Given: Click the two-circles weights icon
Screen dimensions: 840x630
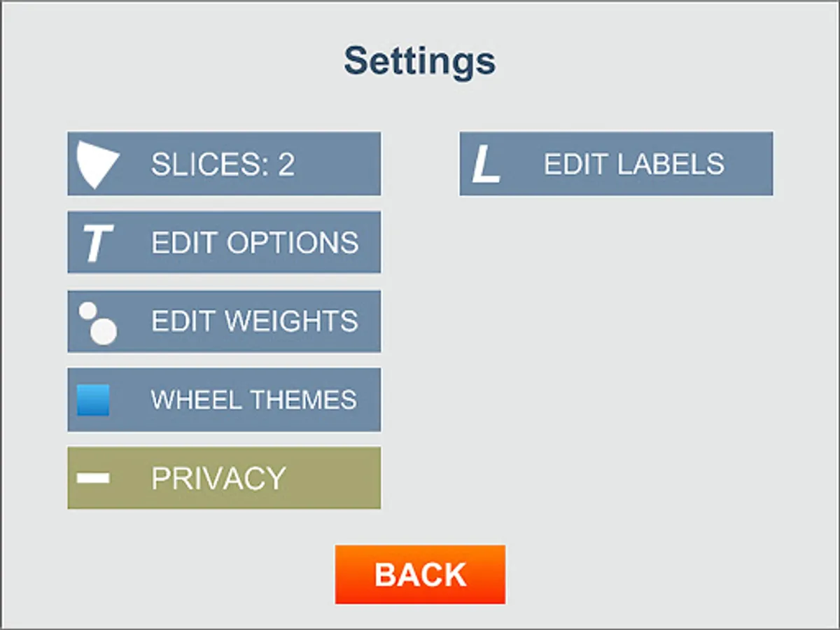Looking at the screenshot, I should tap(98, 323).
